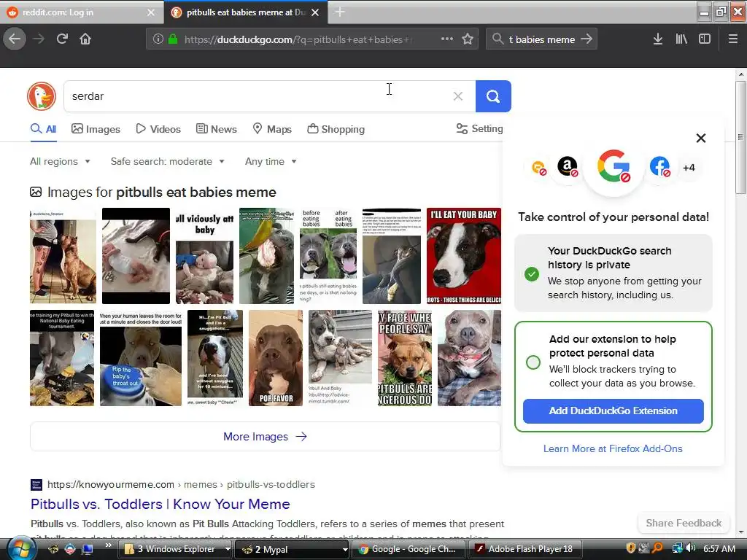
Task: Click the Amazon tracker icon in the popup
Action: click(x=568, y=167)
